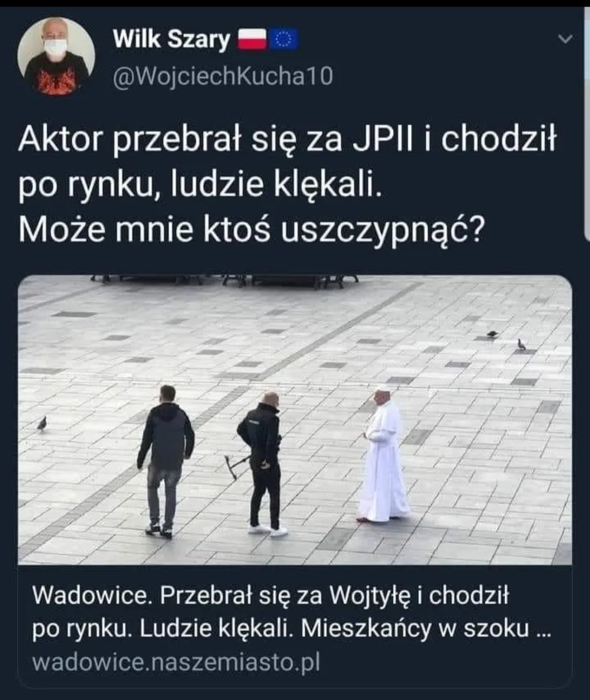Open the headline starting "Wadowice. Przebrał się za Wojtyłę"

click(x=292, y=612)
